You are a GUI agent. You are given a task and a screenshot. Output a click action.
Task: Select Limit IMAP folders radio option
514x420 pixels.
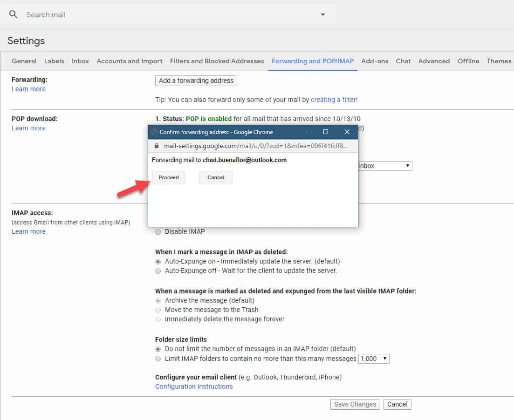tap(158, 359)
